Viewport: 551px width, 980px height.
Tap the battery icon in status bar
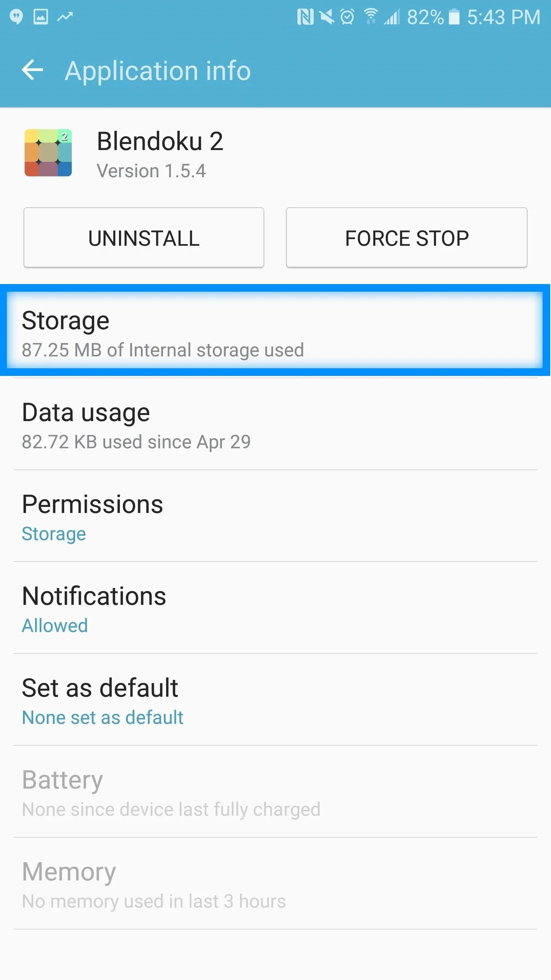(454, 17)
